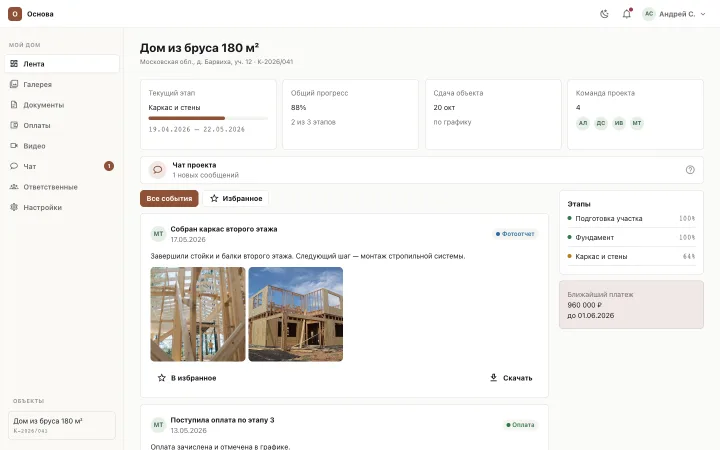720x450 pixels.
Task: Select Дом из бруса 180 м² object card
Action: pos(62,425)
